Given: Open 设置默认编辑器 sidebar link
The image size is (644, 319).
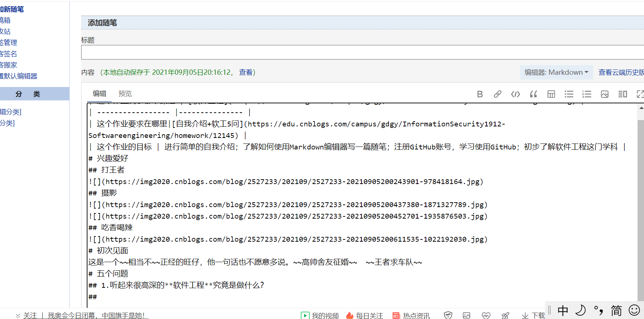Looking at the screenshot, I should tap(19, 76).
